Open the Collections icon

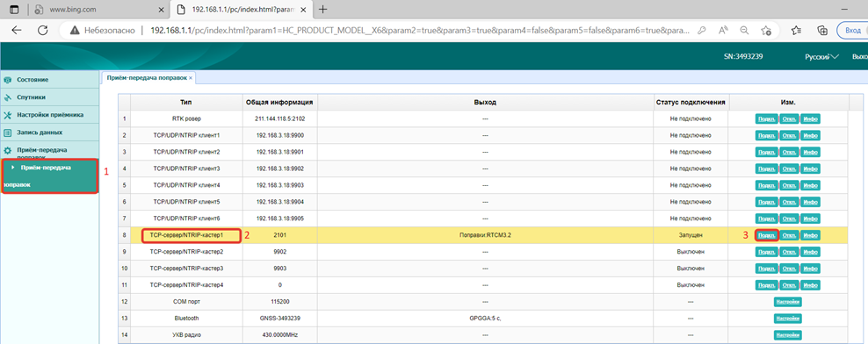[822, 31]
